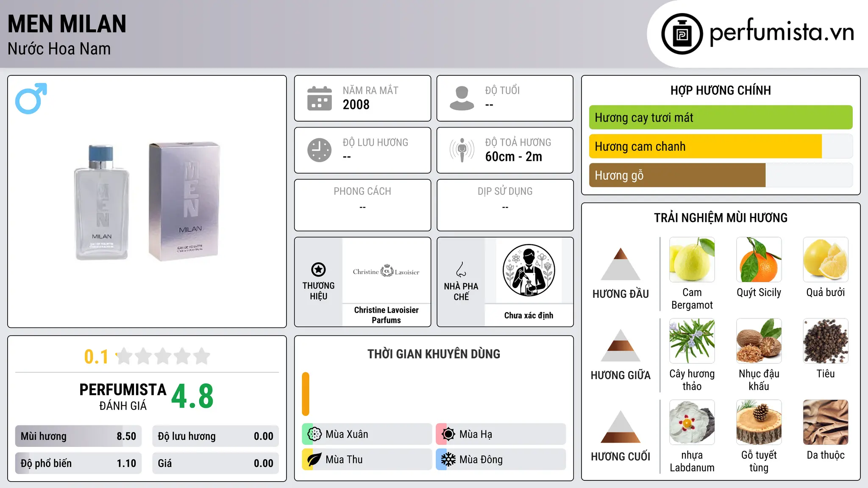Click the perfumer illustration above Chưa xác định
The width and height of the screenshot is (868, 488).
click(529, 270)
